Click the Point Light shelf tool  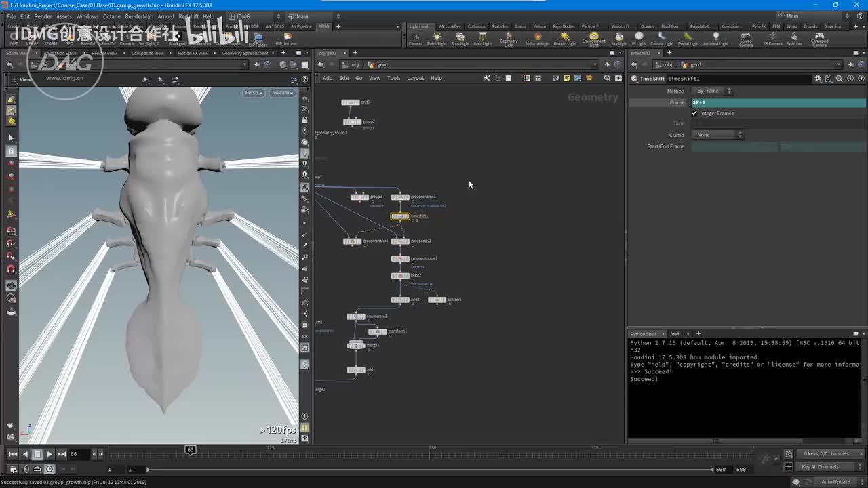point(437,38)
